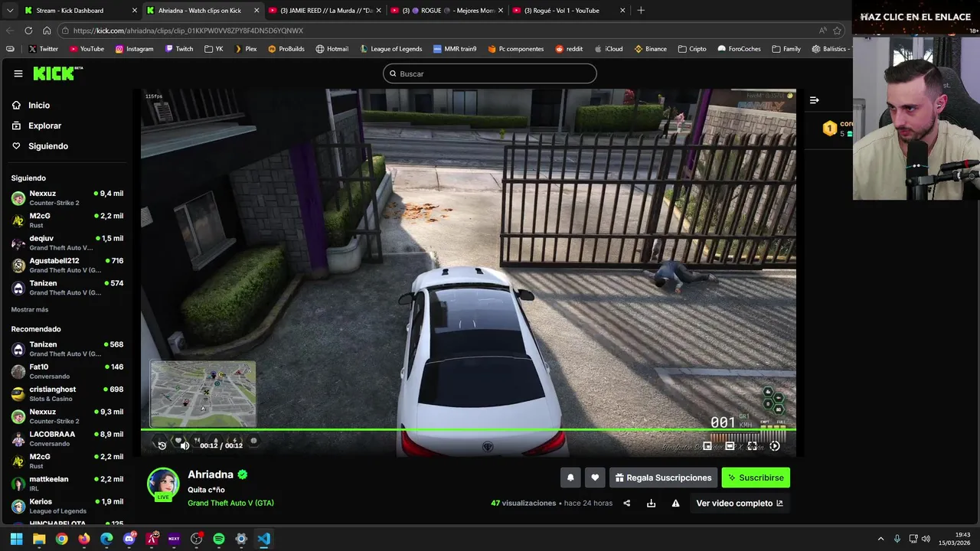Screen dimensions: 980x551
Task: Open Ver video completo link
Action: point(740,503)
